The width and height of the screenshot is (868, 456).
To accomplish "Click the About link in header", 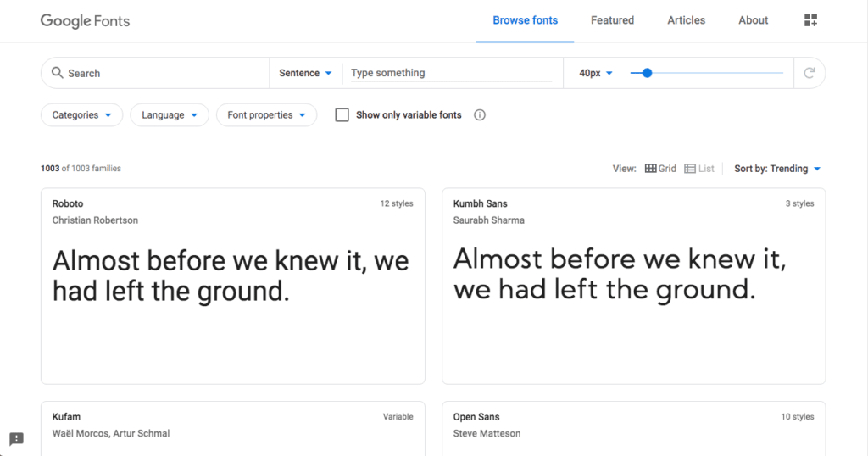I will coord(753,20).
